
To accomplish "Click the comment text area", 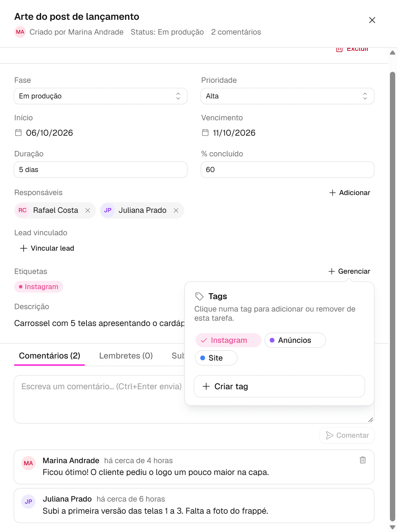I will pyautogui.click(x=99, y=399).
